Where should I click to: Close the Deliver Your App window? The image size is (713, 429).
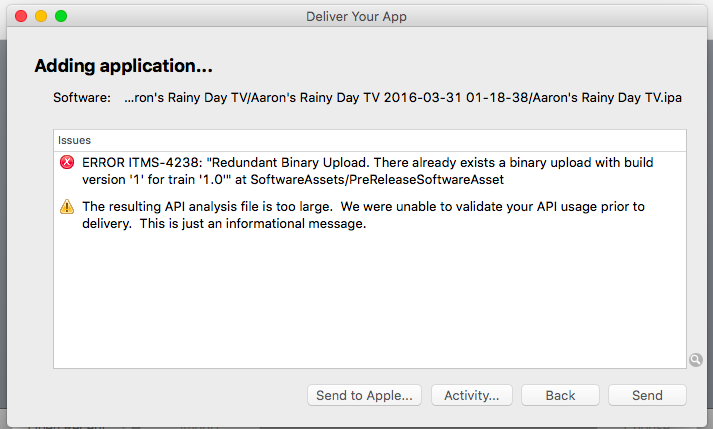point(21,17)
